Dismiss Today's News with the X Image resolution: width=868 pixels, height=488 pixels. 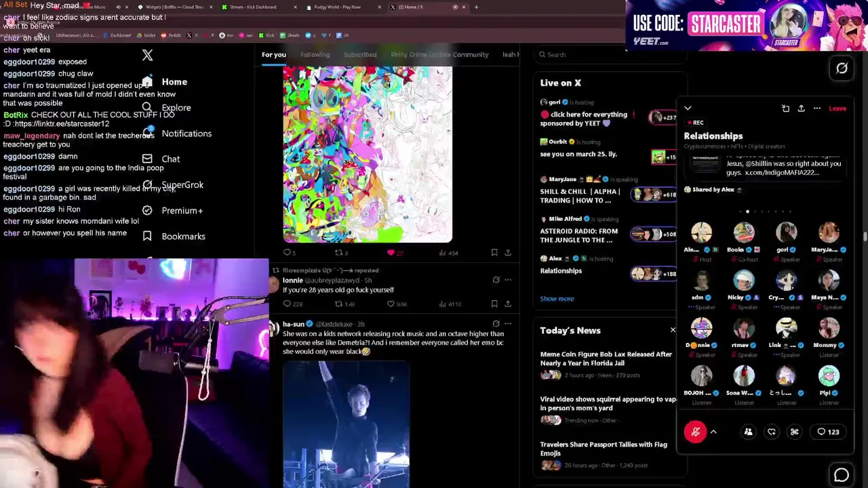click(x=673, y=330)
